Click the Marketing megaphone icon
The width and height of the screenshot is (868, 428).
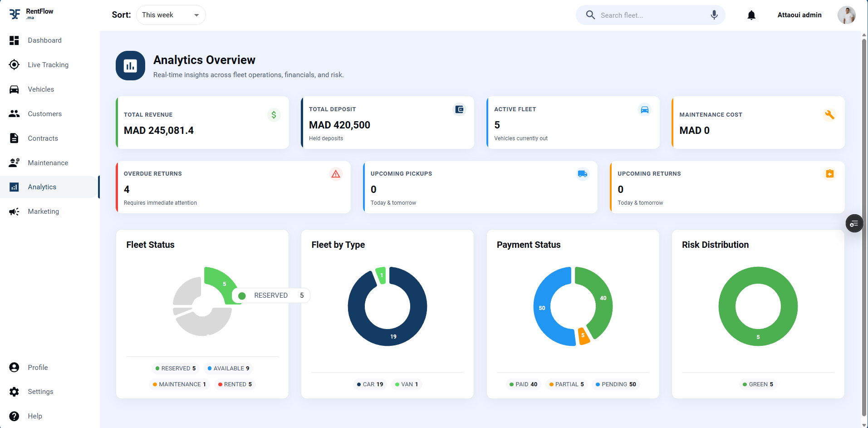click(x=14, y=212)
